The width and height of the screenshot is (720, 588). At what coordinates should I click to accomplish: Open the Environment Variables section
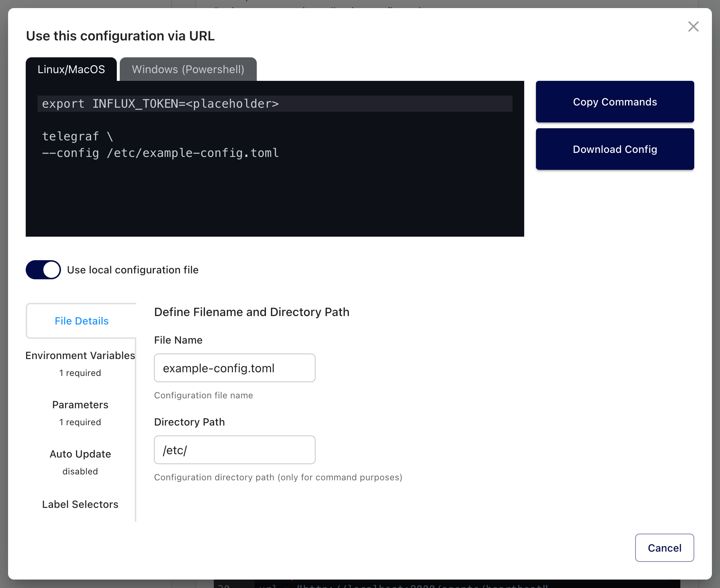click(80, 355)
